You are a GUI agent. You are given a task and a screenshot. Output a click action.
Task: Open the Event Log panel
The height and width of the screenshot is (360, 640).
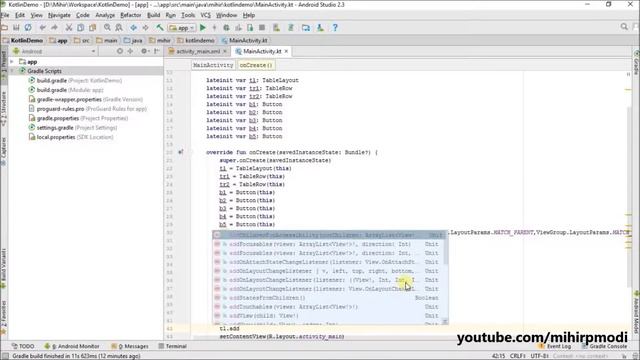point(555,346)
